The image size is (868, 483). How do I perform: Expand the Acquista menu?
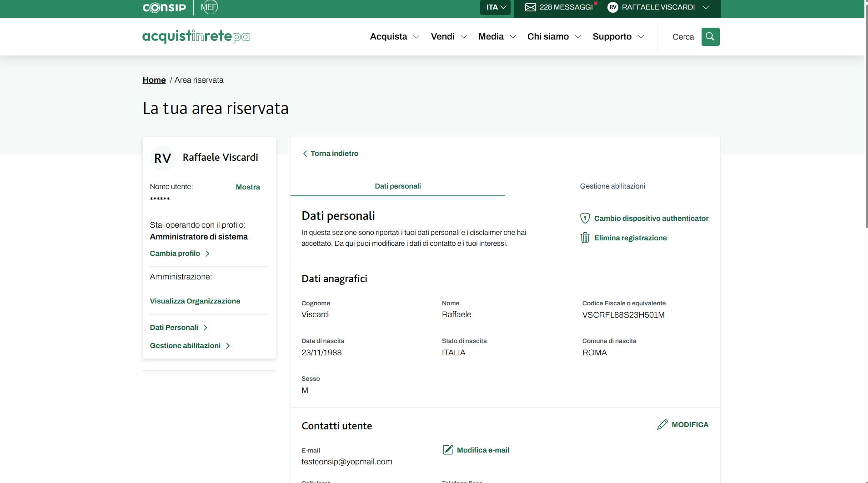[394, 37]
